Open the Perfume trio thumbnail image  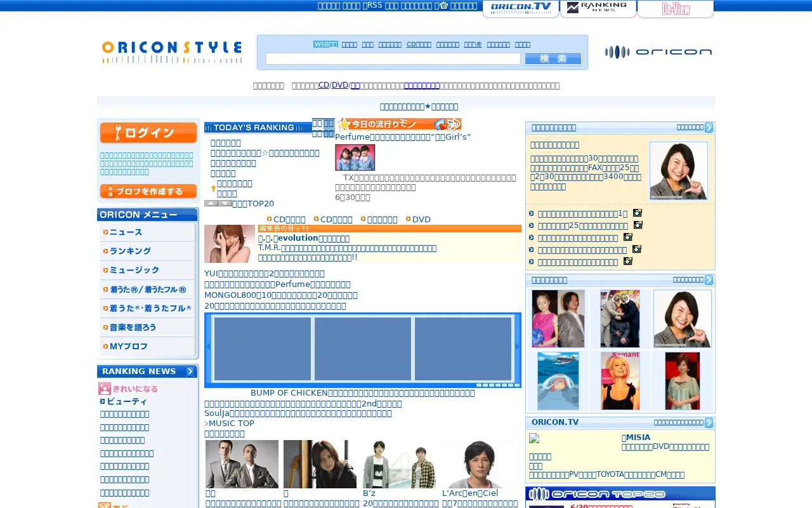[355, 157]
